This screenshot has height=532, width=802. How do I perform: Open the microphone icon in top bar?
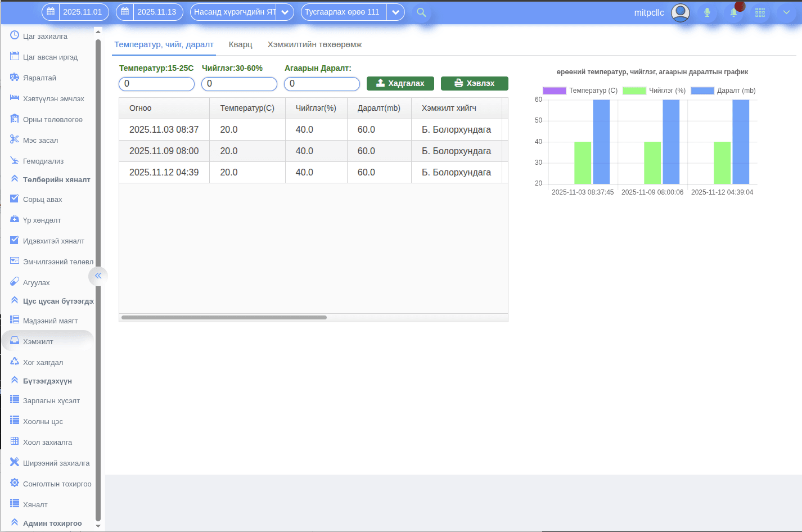(706, 12)
